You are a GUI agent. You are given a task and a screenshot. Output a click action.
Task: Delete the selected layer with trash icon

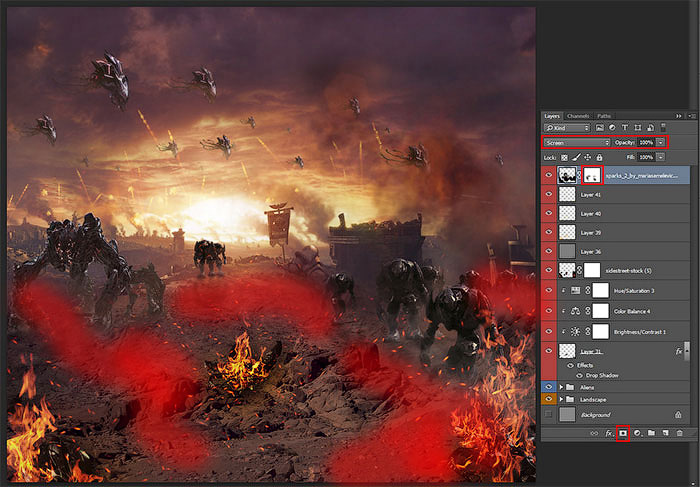pos(679,433)
